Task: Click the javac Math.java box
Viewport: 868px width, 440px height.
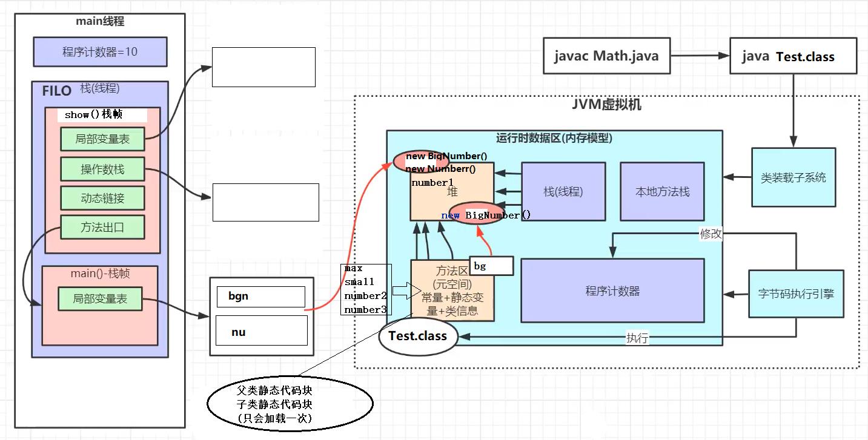Action: (x=607, y=56)
